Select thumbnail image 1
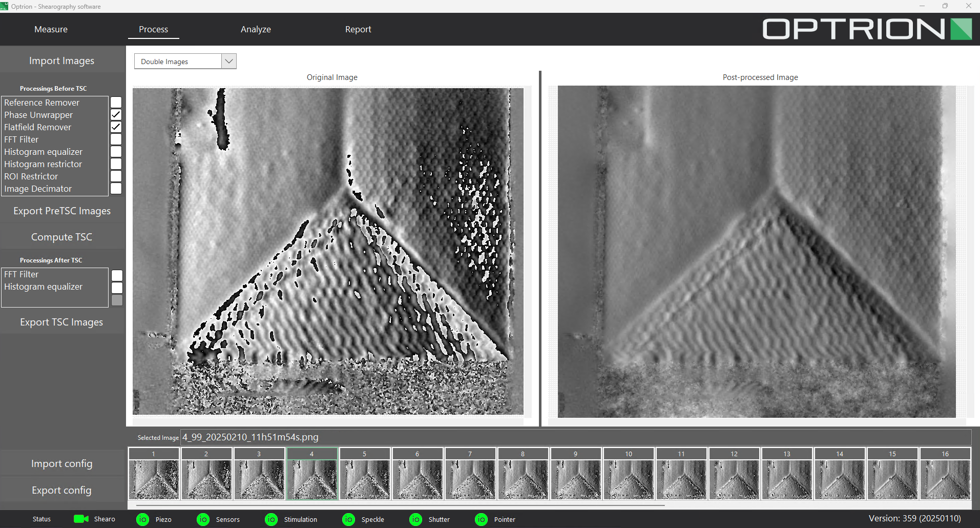 pyautogui.click(x=154, y=474)
